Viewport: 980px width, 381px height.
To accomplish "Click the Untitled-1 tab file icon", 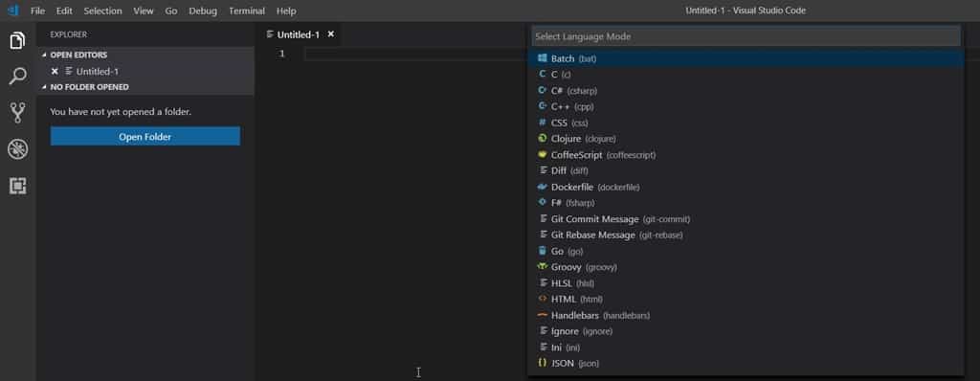I will pos(270,34).
